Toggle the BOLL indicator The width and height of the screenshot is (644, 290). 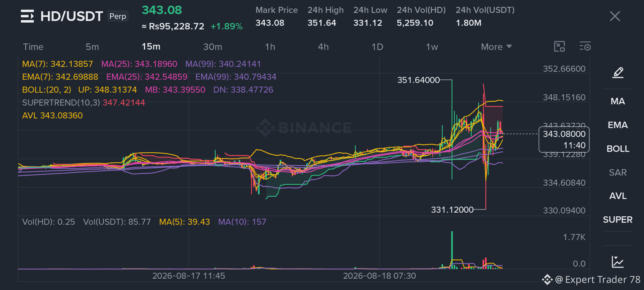click(x=618, y=149)
